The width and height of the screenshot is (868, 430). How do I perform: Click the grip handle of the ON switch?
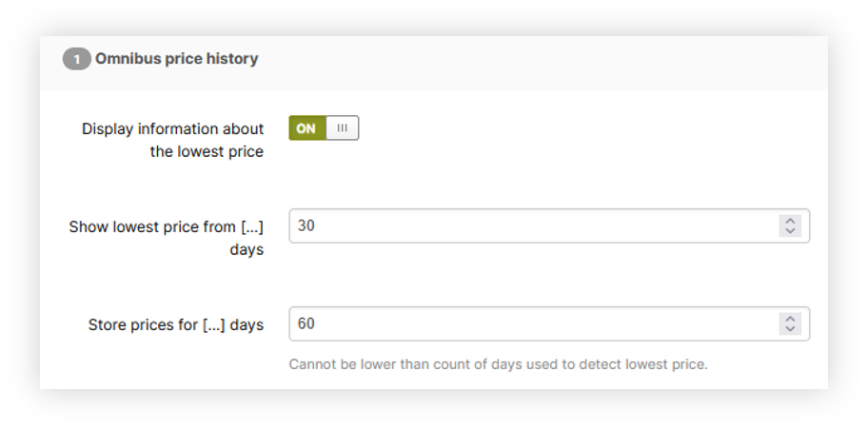click(342, 128)
